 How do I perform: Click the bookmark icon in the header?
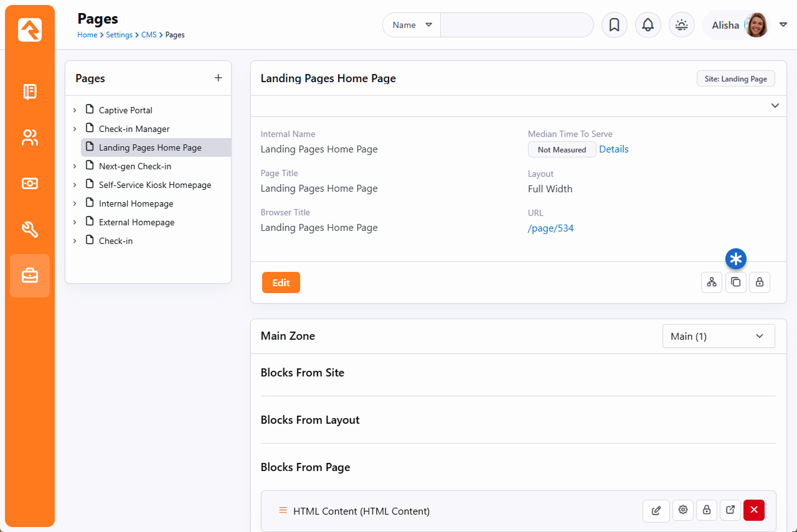[615, 25]
